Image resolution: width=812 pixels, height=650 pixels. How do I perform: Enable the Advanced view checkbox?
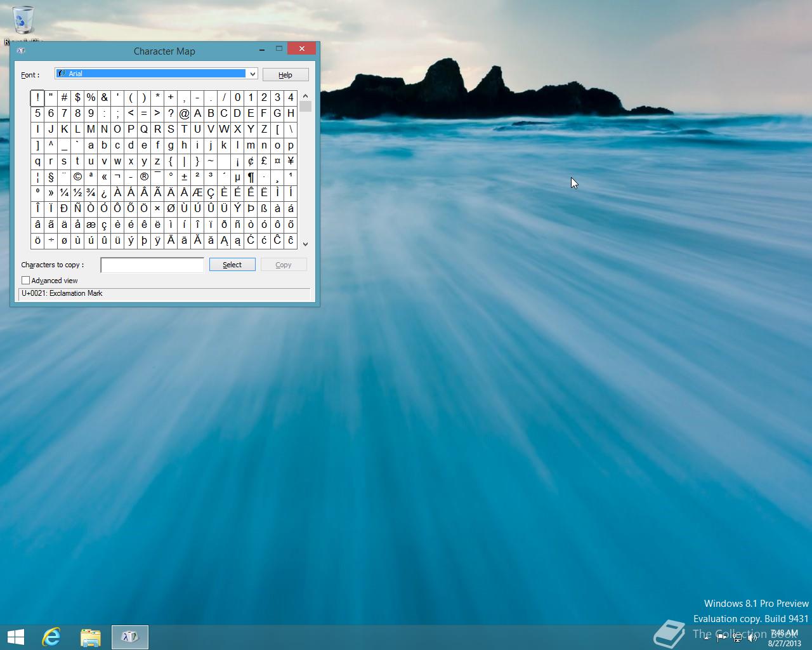click(25, 280)
